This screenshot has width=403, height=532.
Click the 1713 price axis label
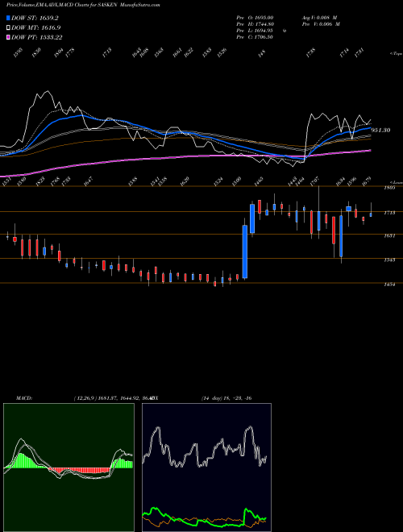tap(389, 213)
